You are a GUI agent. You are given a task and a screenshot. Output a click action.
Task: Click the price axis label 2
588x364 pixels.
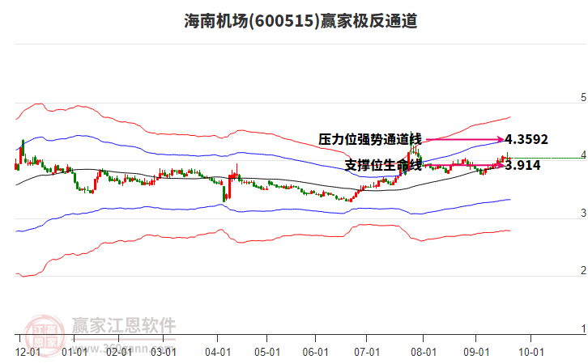point(583,270)
